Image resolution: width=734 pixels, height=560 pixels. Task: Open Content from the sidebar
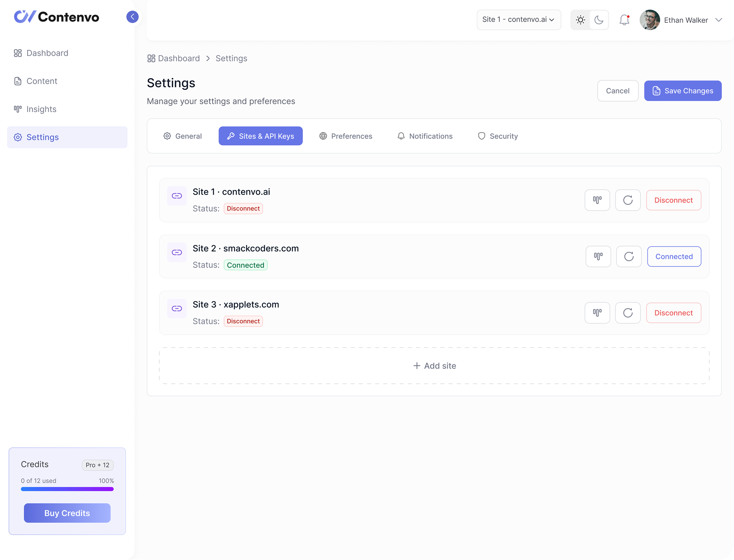pyautogui.click(x=42, y=81)
